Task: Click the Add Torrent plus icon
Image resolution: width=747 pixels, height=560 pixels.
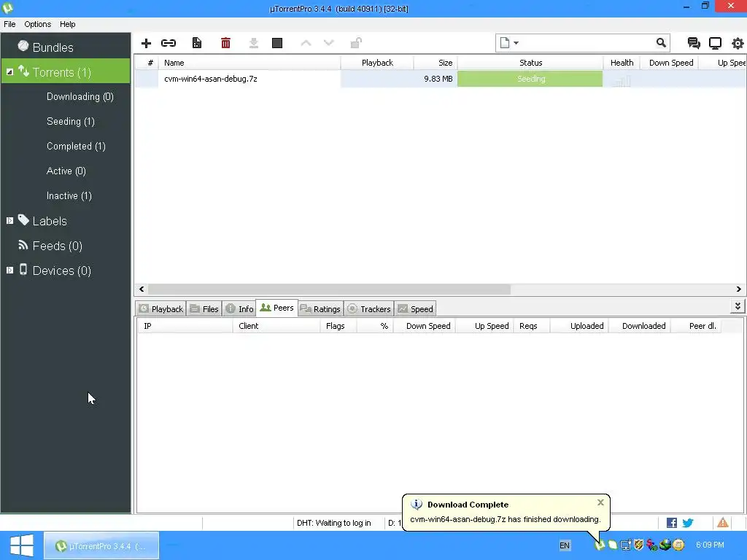Action: [146, 43]
